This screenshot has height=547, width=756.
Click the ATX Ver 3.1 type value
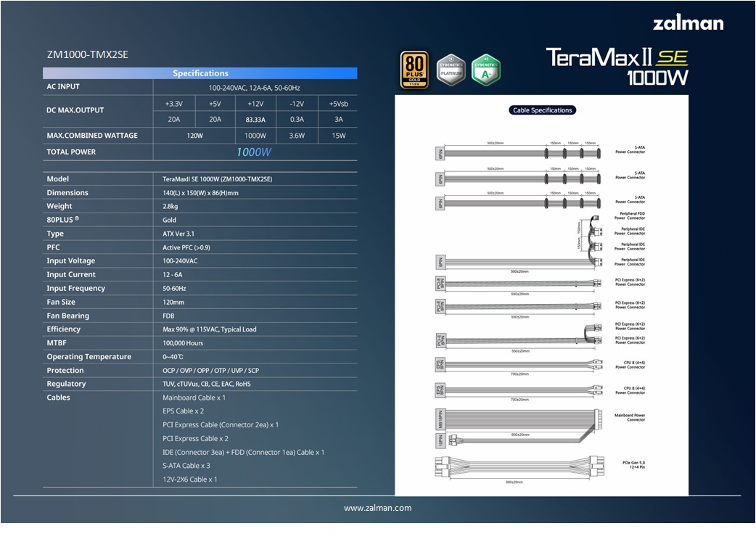coord(178,234)
